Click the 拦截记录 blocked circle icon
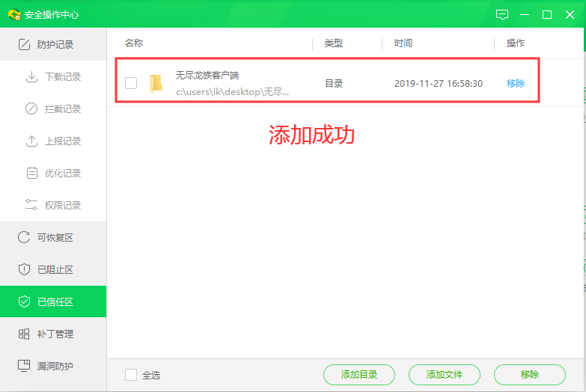 coord(31,108)
